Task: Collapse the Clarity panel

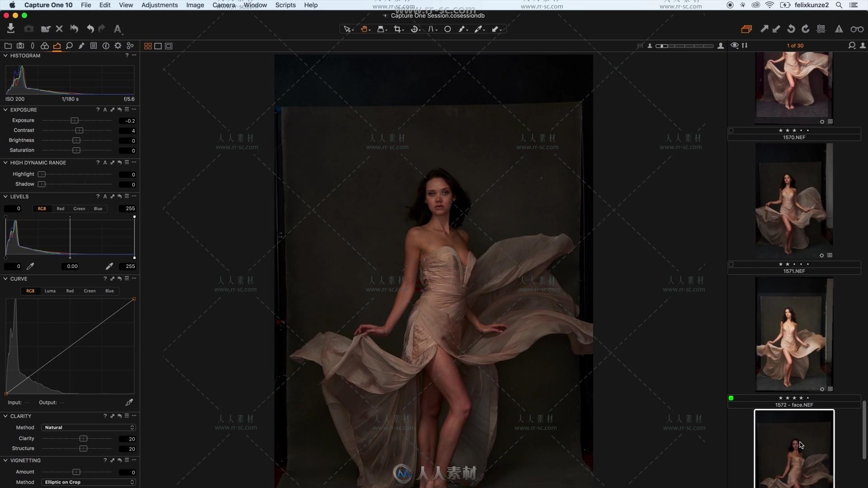Action: (x=5, y=416)
